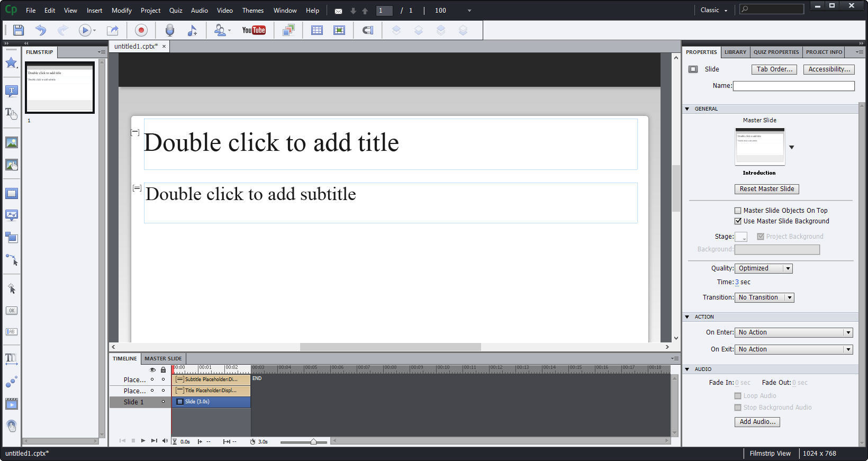Toggle lock dot for Slide 1 row

[x=163, y=402]
